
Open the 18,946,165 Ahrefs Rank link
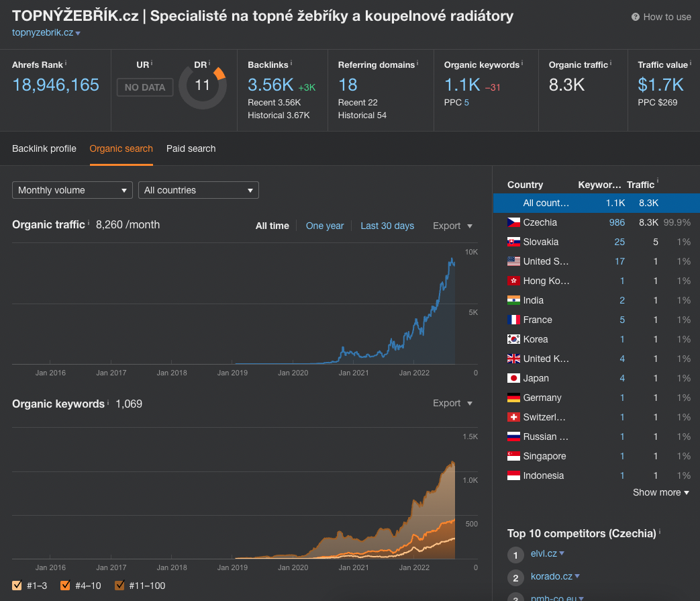[56, 85]
